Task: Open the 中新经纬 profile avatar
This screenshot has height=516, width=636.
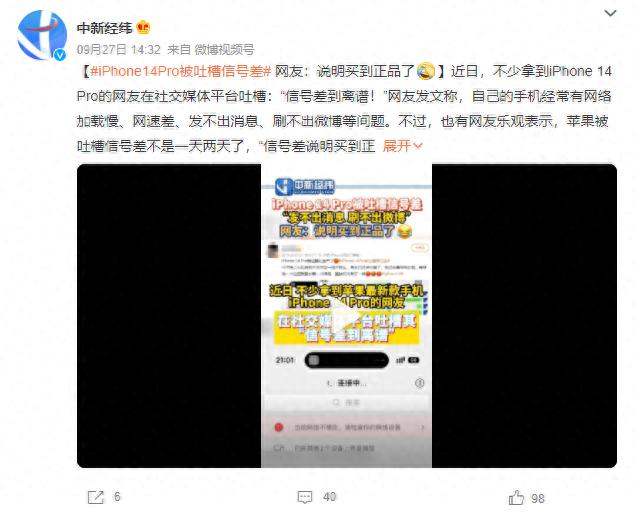Action: coord(42,36)
